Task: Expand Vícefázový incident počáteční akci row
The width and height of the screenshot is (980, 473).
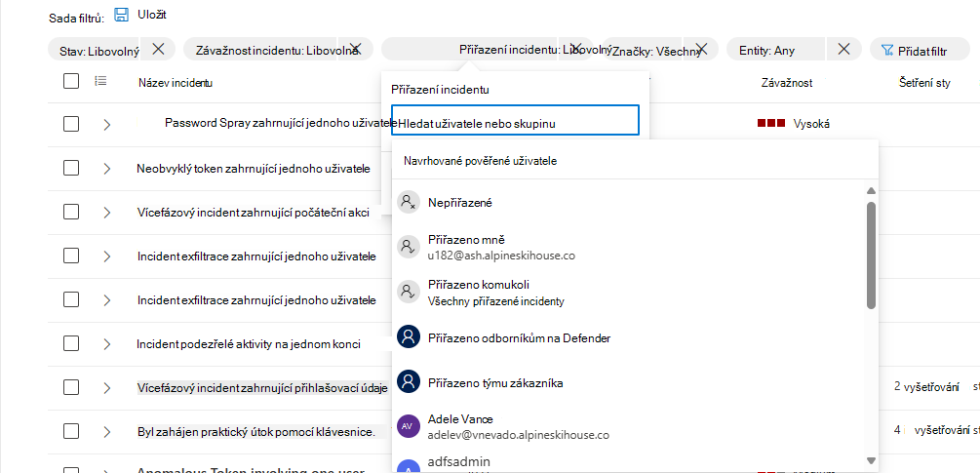Action: [107, 213]
